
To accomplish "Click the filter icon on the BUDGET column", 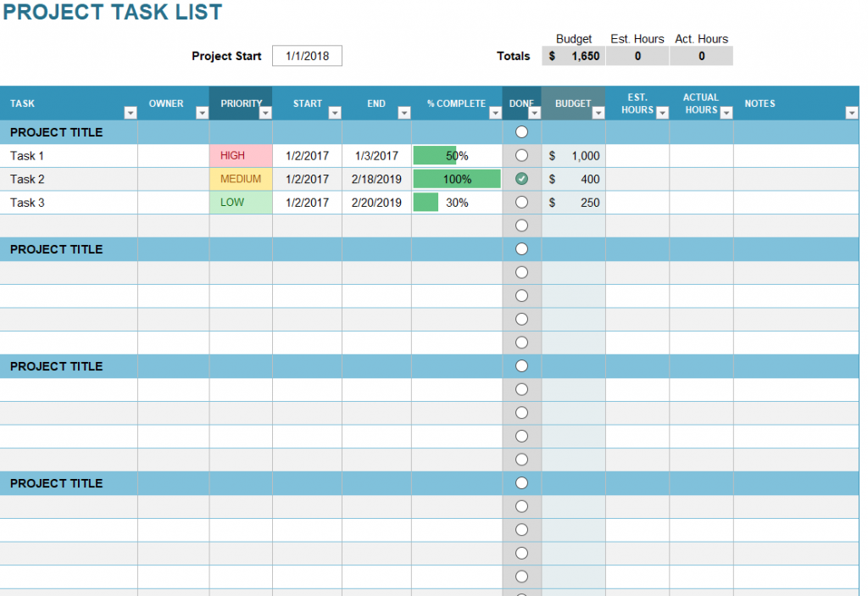I will point(599,111).
